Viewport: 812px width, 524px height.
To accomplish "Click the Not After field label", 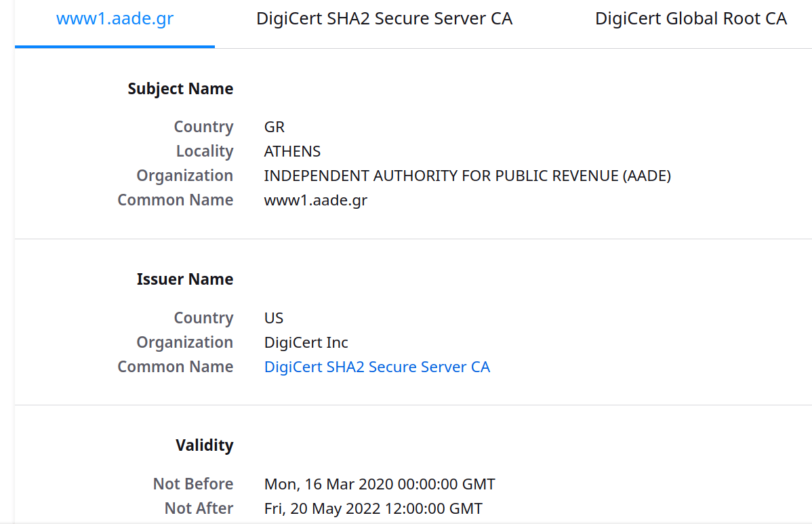I will [x=199, y=508].
